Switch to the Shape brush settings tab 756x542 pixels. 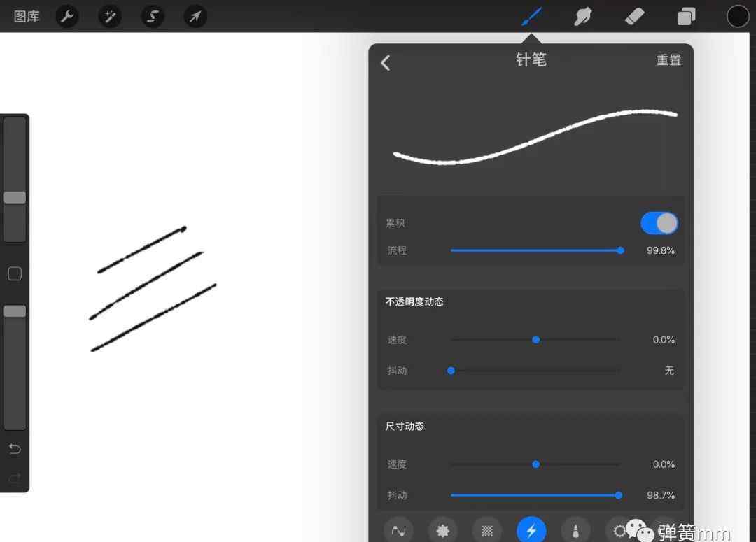tap(442, 530)
